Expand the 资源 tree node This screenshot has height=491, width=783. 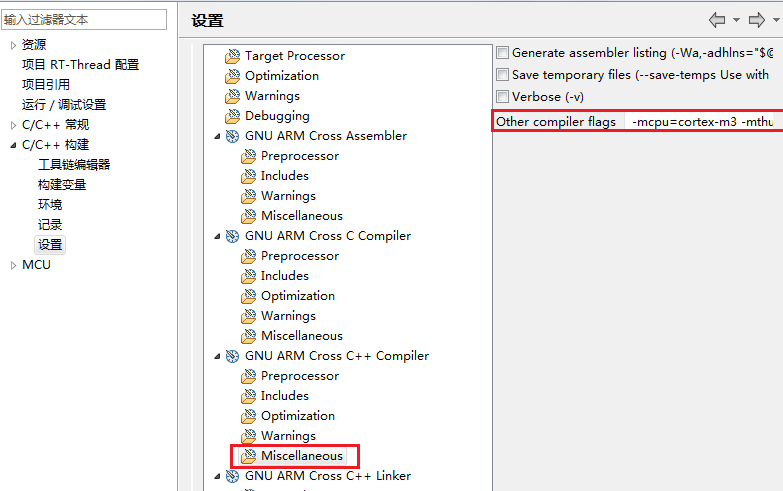[13, 45]
